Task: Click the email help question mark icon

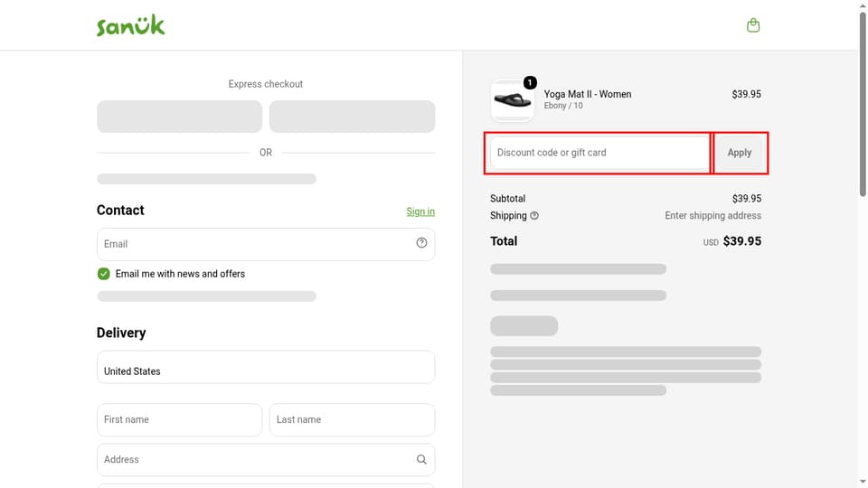Action: click(421, 243)
